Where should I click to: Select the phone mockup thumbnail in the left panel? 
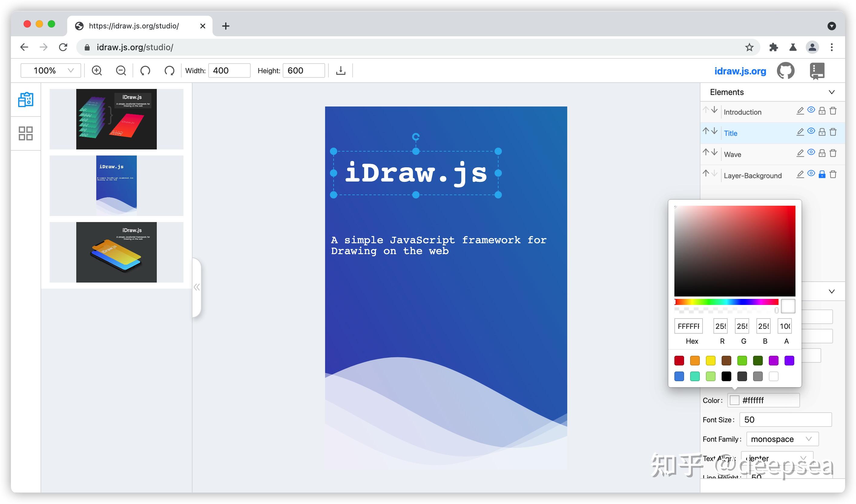[116, 252]
